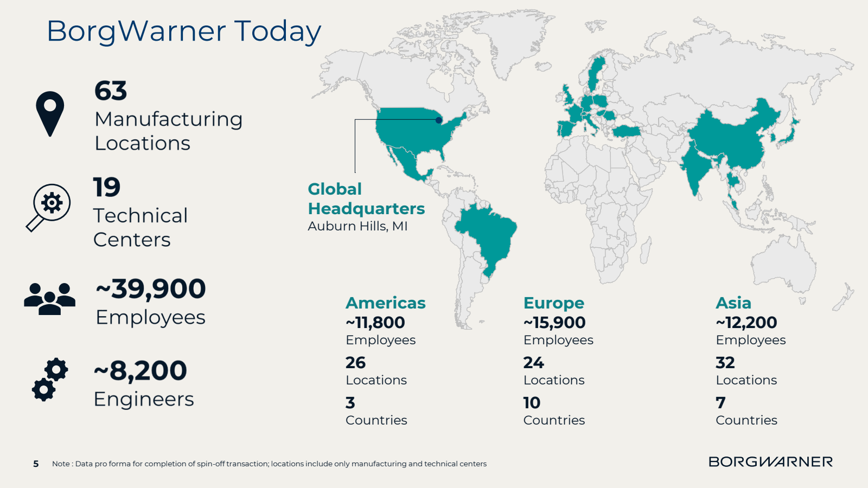Select the "~8,200" engineers figure
This screenshot has height=488, width=868.
click(141, 371)
